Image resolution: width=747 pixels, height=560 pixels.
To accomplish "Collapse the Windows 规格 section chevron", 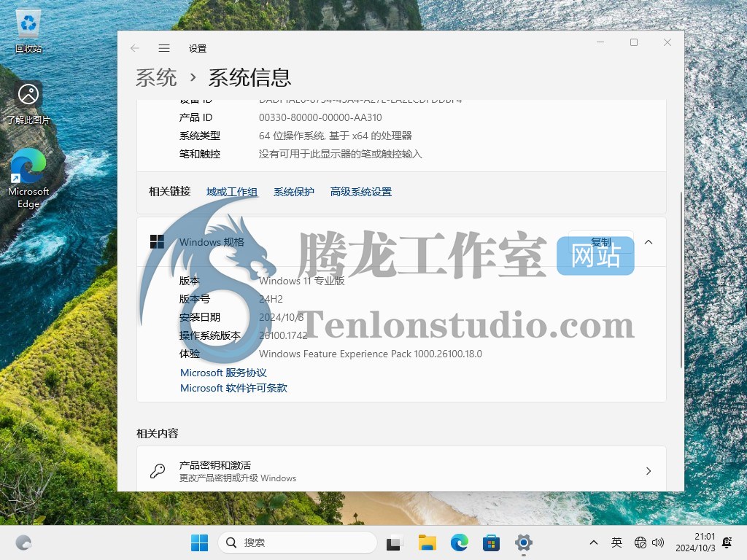I will pos(649,242).
